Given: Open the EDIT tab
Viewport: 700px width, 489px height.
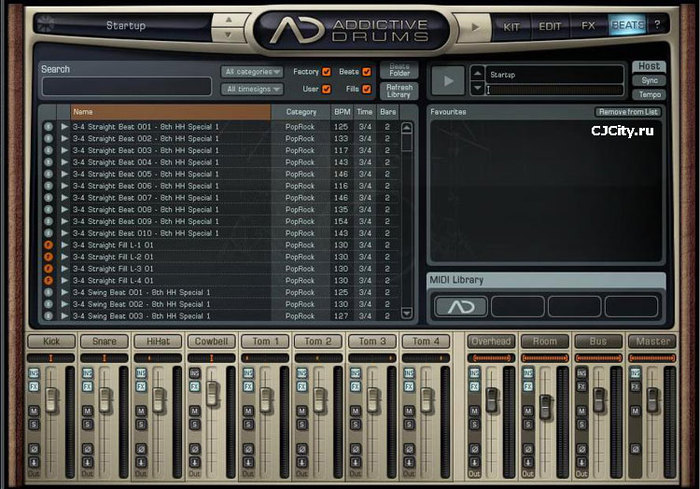Looking at the screenshot, I should [550, 27].
